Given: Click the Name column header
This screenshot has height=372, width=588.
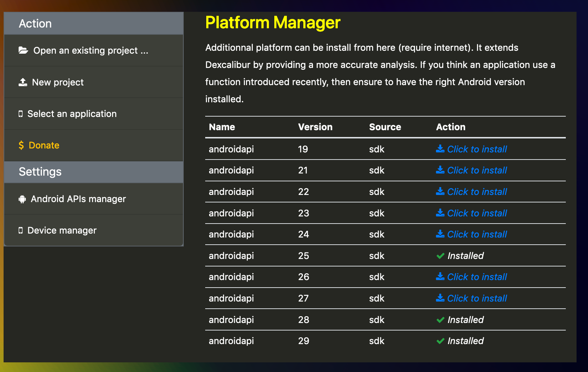Looking at the screenshot, I should click(x=222, y=127).
